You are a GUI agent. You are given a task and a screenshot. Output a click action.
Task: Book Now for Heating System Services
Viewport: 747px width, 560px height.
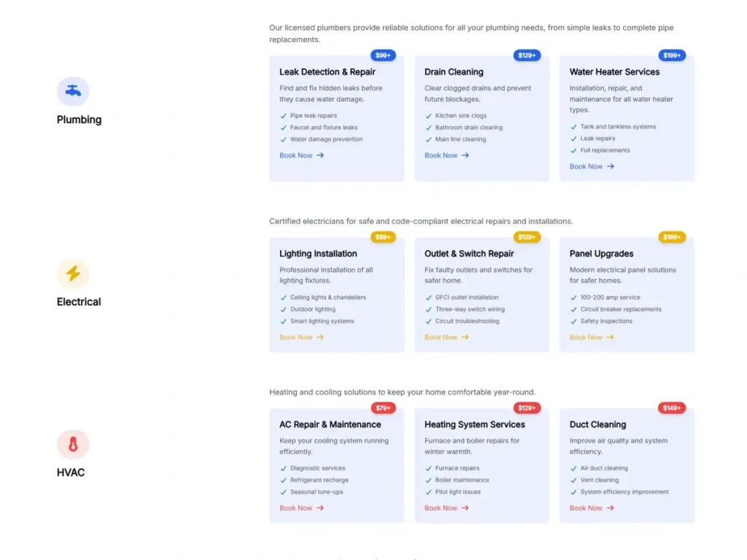point(441,508)
